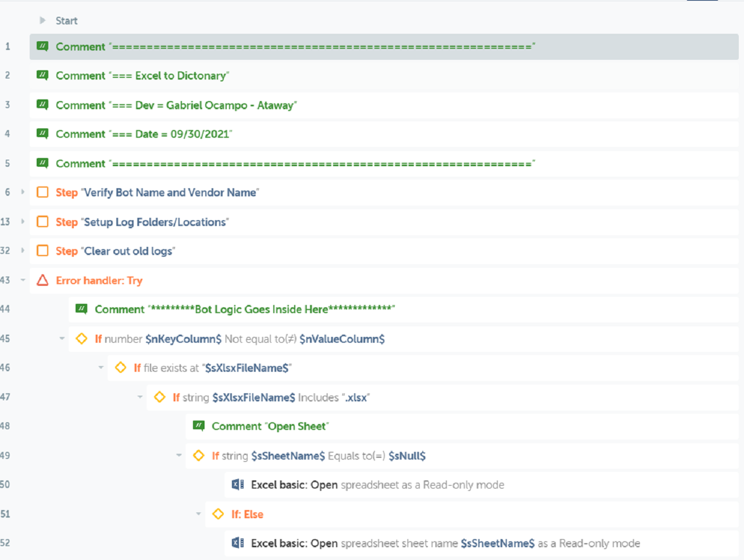This screenshot has height=560, width=744.
Task: Click comment icon on 'Open Sheet' line
Action: coord(199,426)
